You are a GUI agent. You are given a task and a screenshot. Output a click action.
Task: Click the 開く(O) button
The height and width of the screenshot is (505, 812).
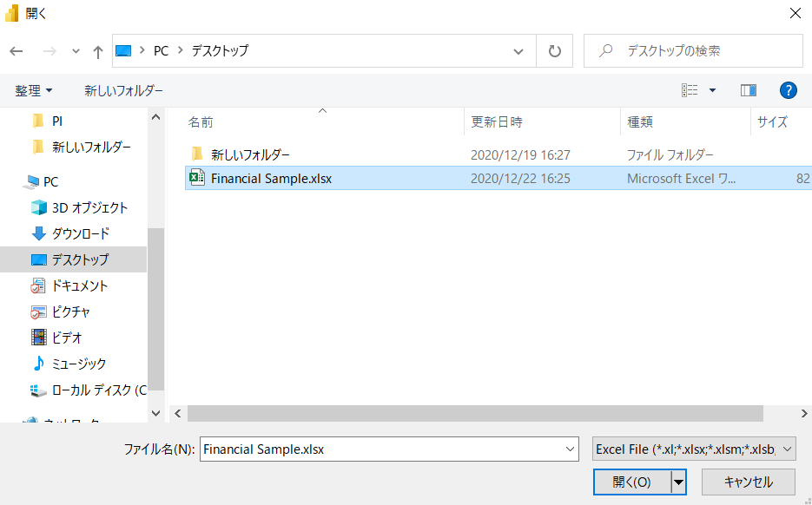[x=631, y=482]
